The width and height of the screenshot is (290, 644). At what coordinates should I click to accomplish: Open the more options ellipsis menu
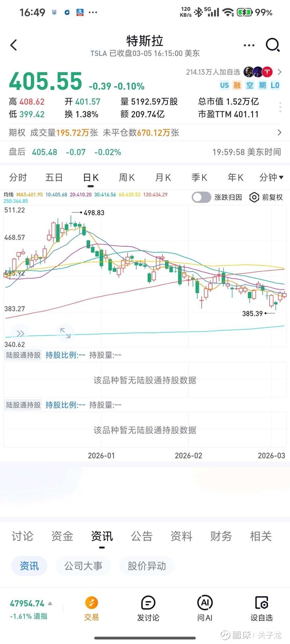point(249,45)
